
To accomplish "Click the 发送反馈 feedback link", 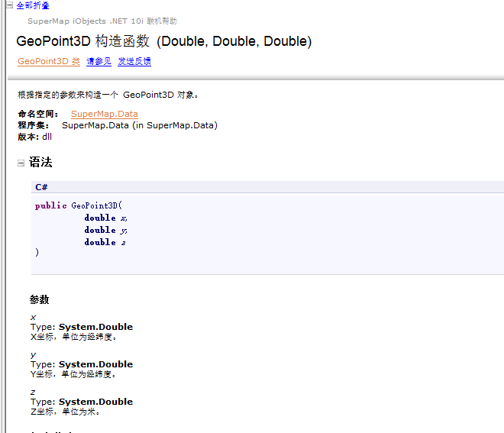I will (134, 61).
